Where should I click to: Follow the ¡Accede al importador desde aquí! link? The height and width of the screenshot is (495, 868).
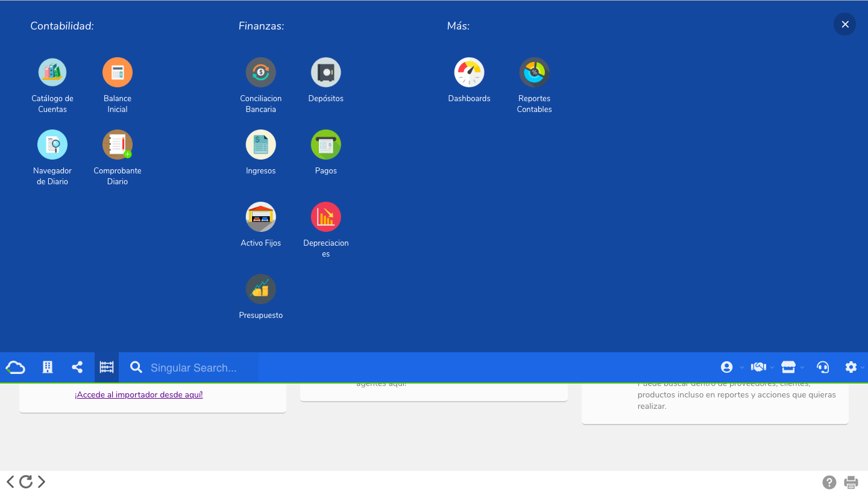[139, 395]
